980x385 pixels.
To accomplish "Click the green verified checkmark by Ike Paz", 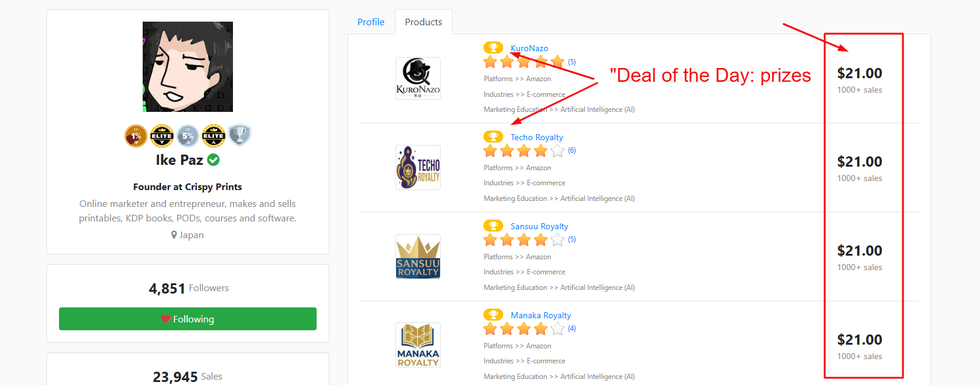I will (213, 160).
